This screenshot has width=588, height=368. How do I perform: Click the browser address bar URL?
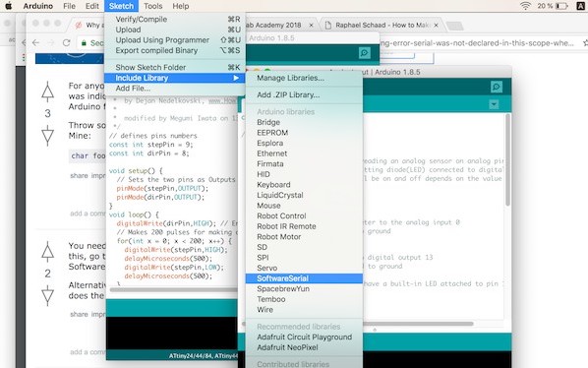(476, 43)
